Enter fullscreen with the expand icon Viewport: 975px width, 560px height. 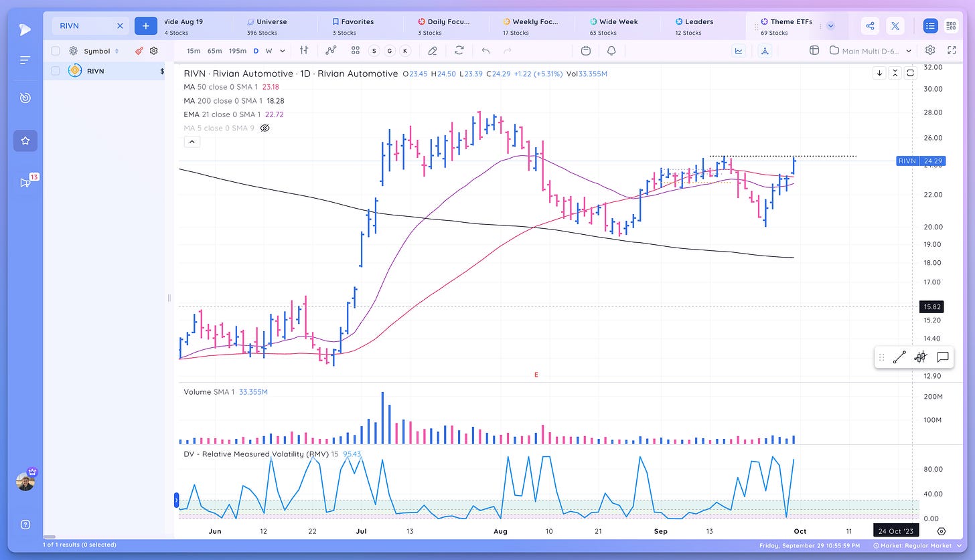[952, 50]
